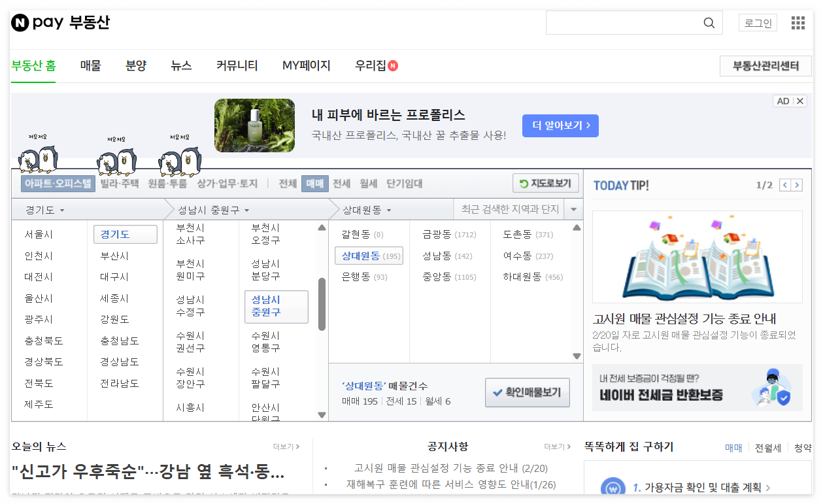Select 월세 trade type filter
This screenshot has width=823, height=504.
pyautogui.click(x=369, y=184)
